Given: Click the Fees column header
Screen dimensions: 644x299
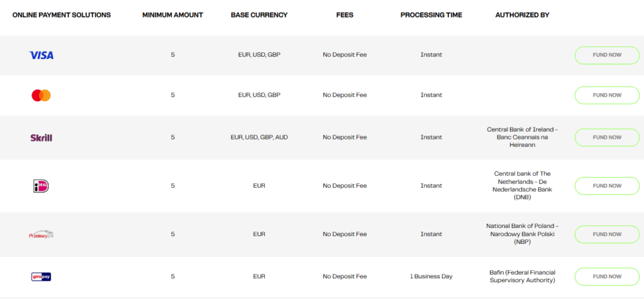Looking at the screenshot, I should pyautogui.click(x=345, y=15).
